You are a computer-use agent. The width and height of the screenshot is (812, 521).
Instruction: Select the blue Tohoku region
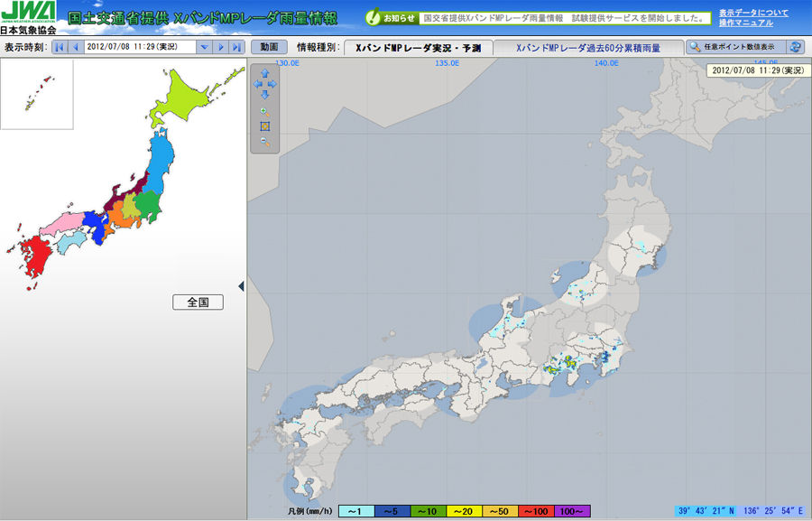pos(160,161)
